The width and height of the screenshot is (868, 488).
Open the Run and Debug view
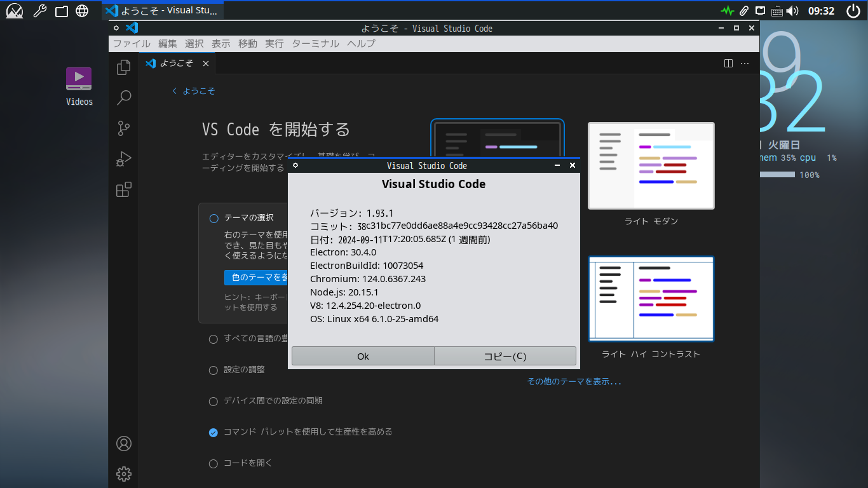(124, 159)
